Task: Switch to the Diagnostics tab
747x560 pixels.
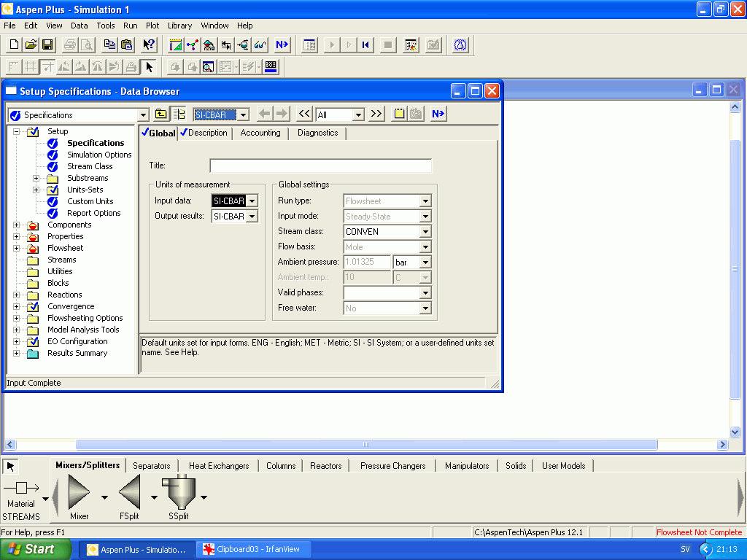Action: click(318, 133)
